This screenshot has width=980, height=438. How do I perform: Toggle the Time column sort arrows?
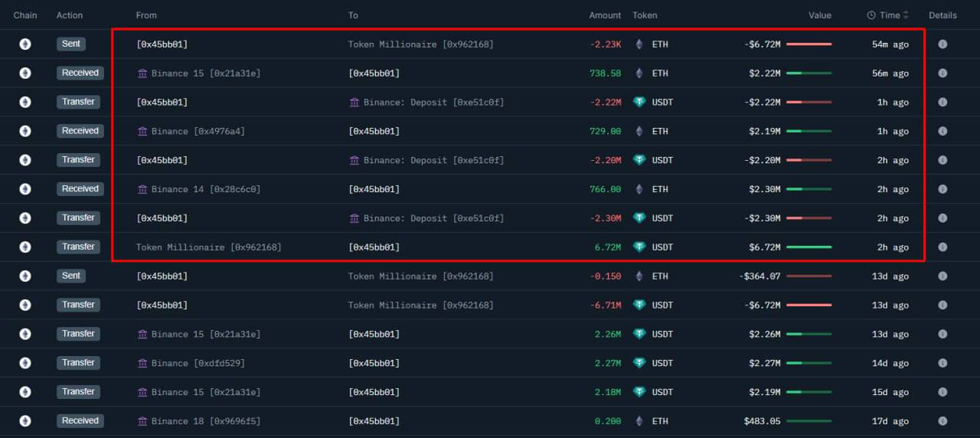tap(906, 15)
